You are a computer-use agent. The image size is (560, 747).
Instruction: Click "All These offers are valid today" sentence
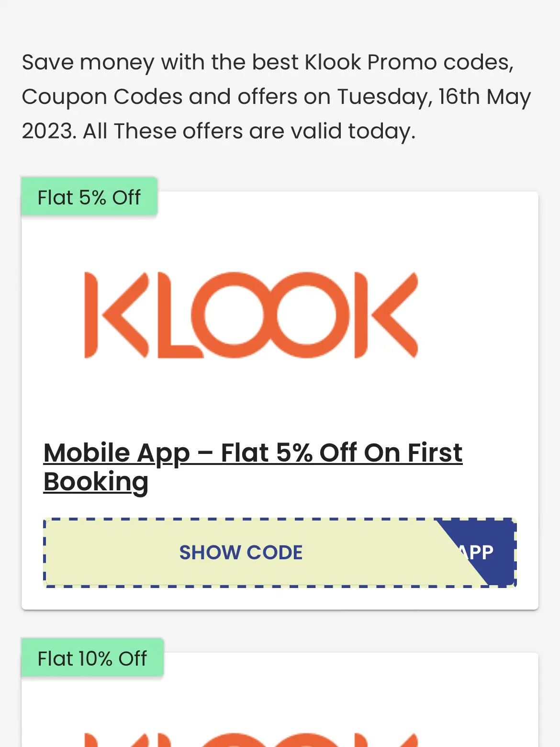(249, 131)
